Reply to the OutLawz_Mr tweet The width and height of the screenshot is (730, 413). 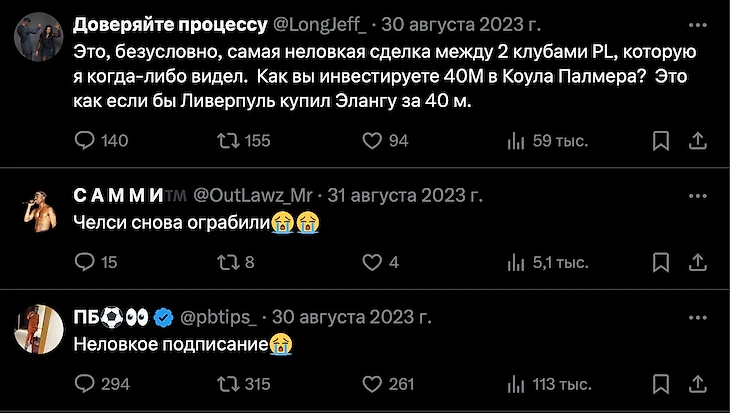85,262
